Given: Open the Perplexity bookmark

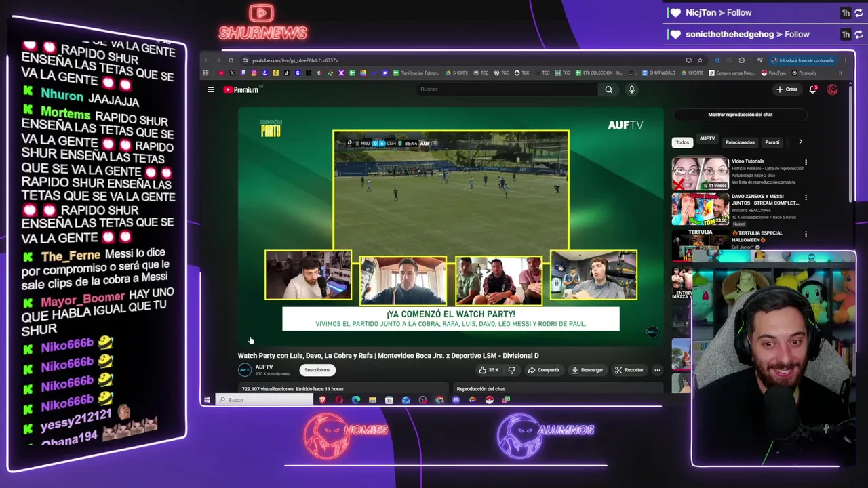Looking at the screenshot, I should coord(804,73).
